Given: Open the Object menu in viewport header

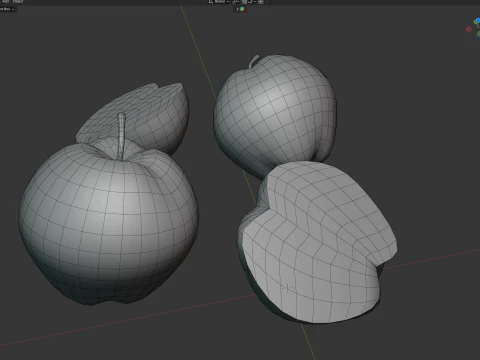Looking at the screenshot, I should 18,1.
